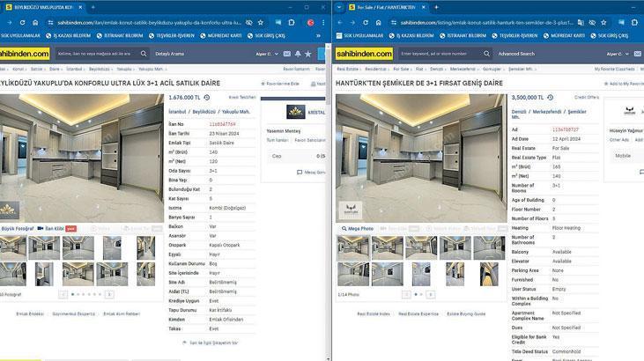Screen dimensions: 644x361
Task: Expand the Alper C. account dropdown on the left
Action: 278,54
